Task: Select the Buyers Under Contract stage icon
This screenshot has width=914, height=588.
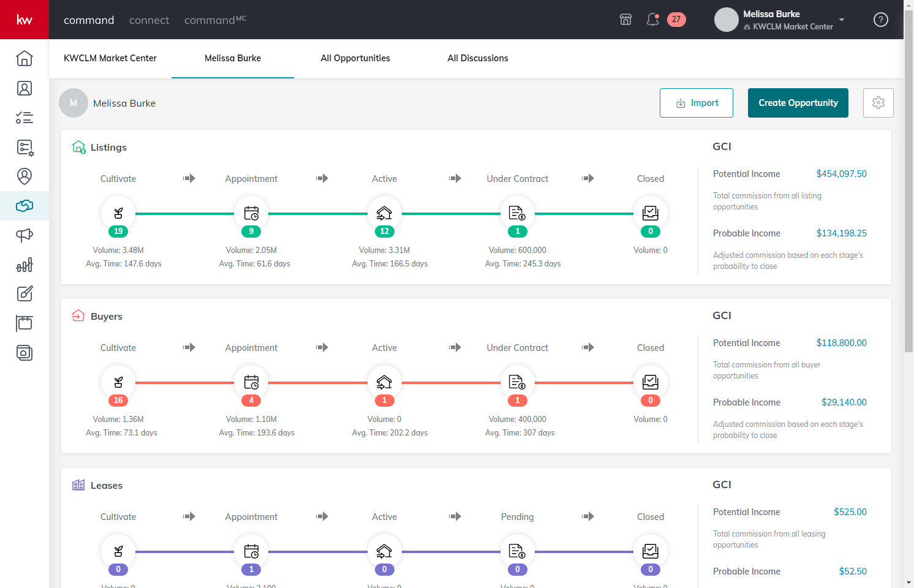Action: pos(518,382)
